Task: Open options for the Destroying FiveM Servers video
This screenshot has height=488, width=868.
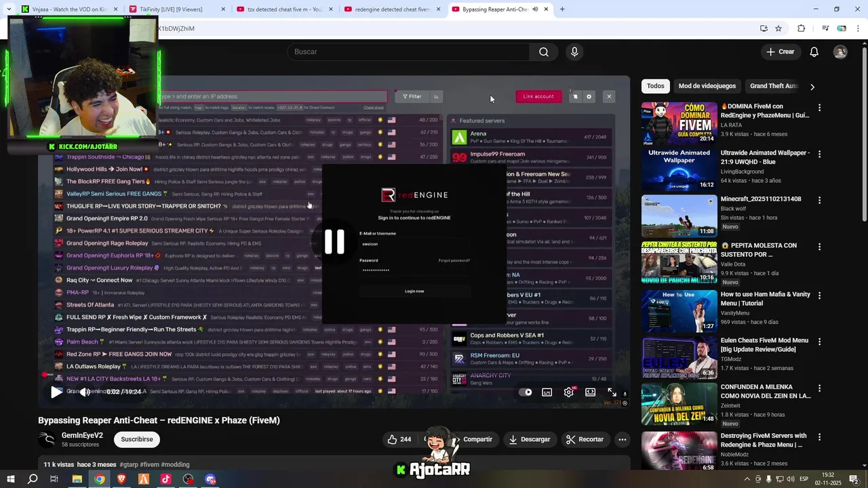Action: pos(819,436)
